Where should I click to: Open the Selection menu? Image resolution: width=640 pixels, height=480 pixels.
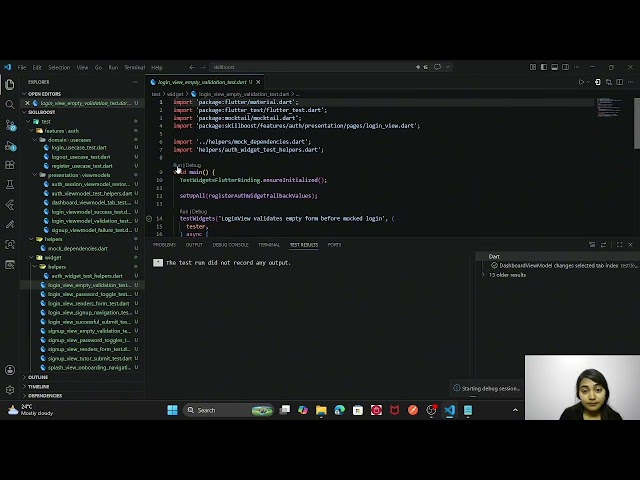click(59, 67)
